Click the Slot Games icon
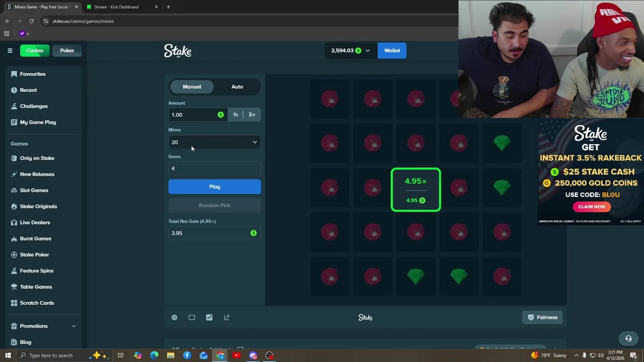Image resolution: width=644 pixels, height=362 pixels. click(x=14, y=190)
